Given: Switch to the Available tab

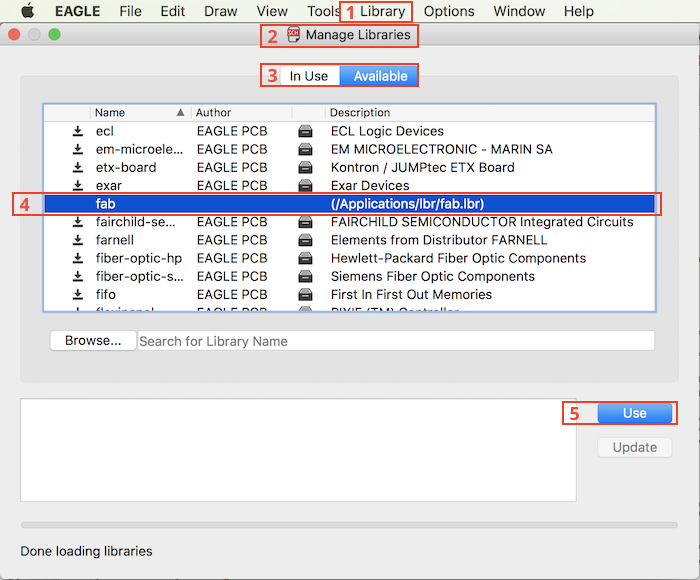Looking at the screenshot, I should (379, 76).
